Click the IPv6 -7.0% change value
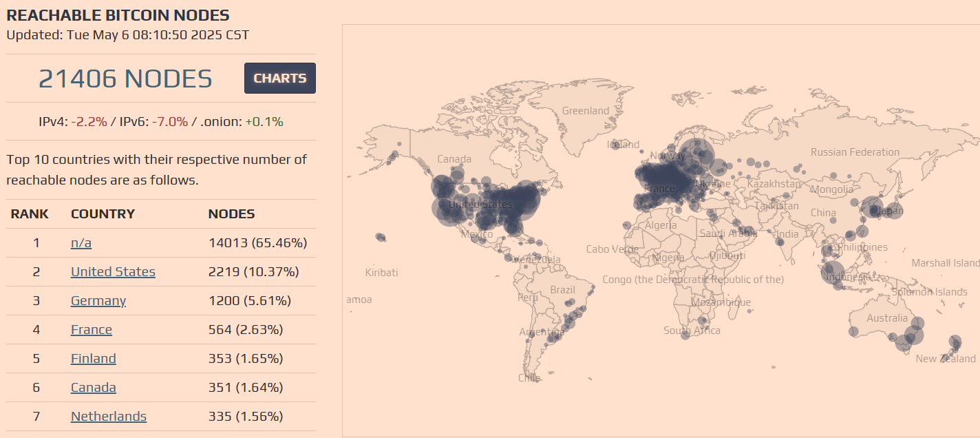This screenshot has height=438, width=980. tap(170, 122)
